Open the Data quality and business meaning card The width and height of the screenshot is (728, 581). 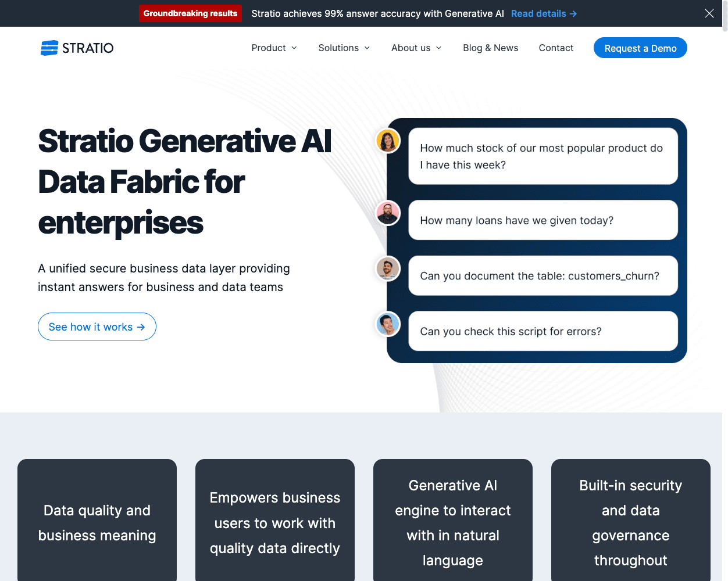(x=97, y=522)
